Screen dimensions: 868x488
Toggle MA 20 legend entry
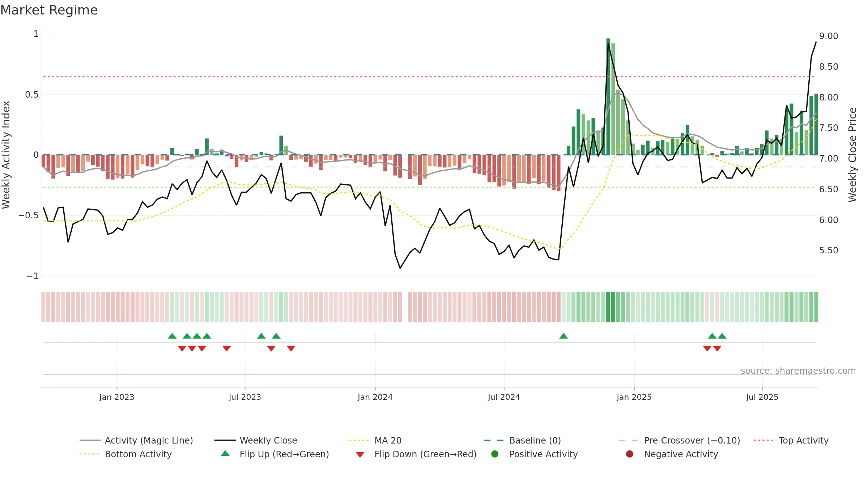tap(375, 440)
